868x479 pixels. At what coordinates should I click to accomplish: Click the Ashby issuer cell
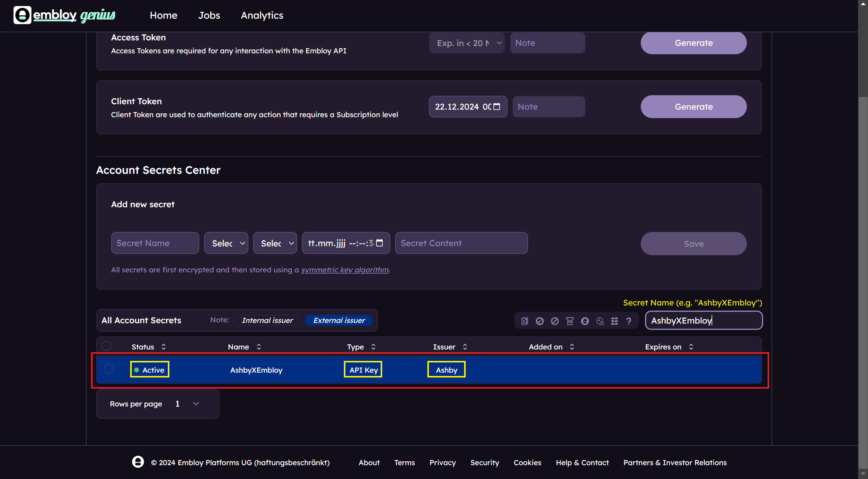click(446, 370)
